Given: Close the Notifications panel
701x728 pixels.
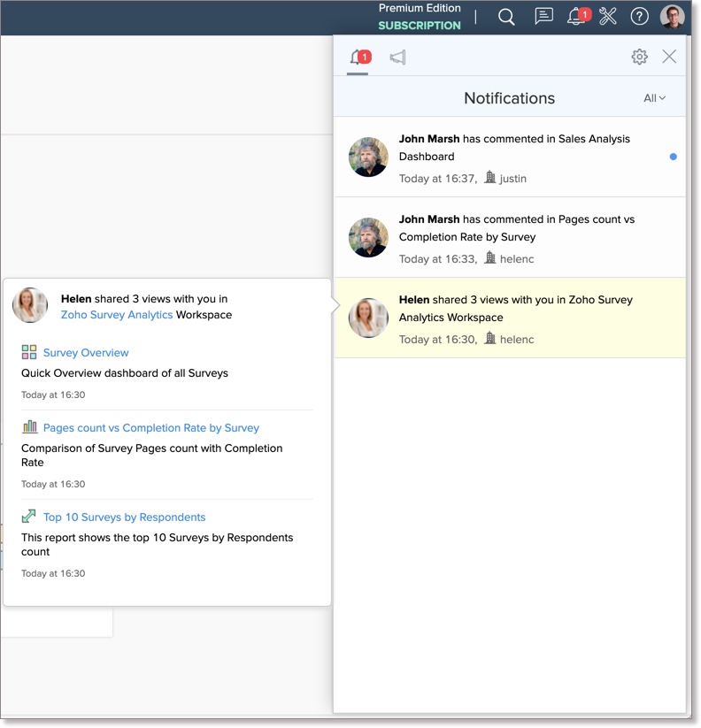Looking at the screenshot, I should click(x=669, y=57).
